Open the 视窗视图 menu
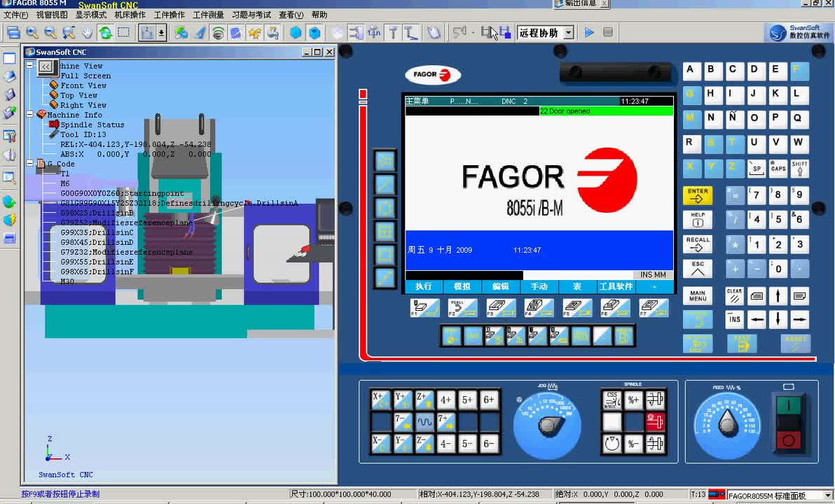 [x=52, y=15]
